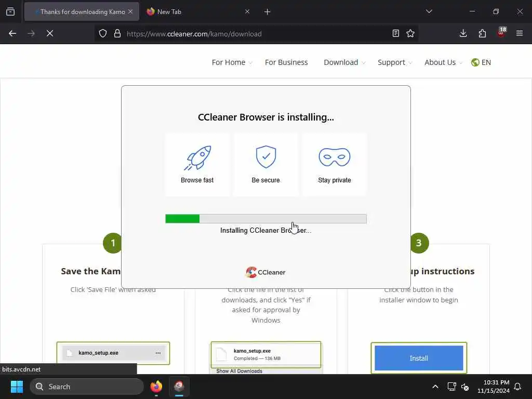532x399 pixels.
Task: Open the notifications bell icon
Action: [x=518, y=387]
